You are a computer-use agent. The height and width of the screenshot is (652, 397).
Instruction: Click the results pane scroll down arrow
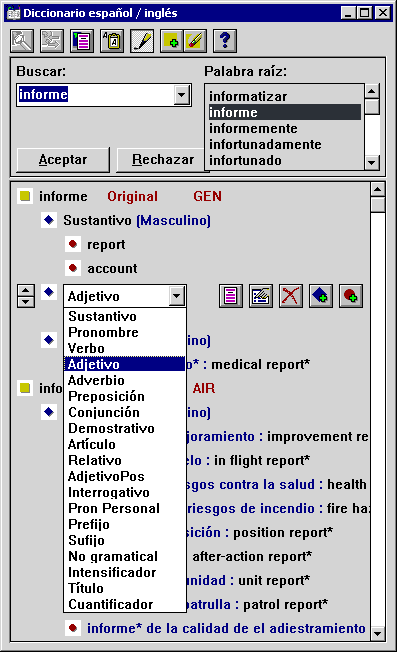click(x=377, y=633)
